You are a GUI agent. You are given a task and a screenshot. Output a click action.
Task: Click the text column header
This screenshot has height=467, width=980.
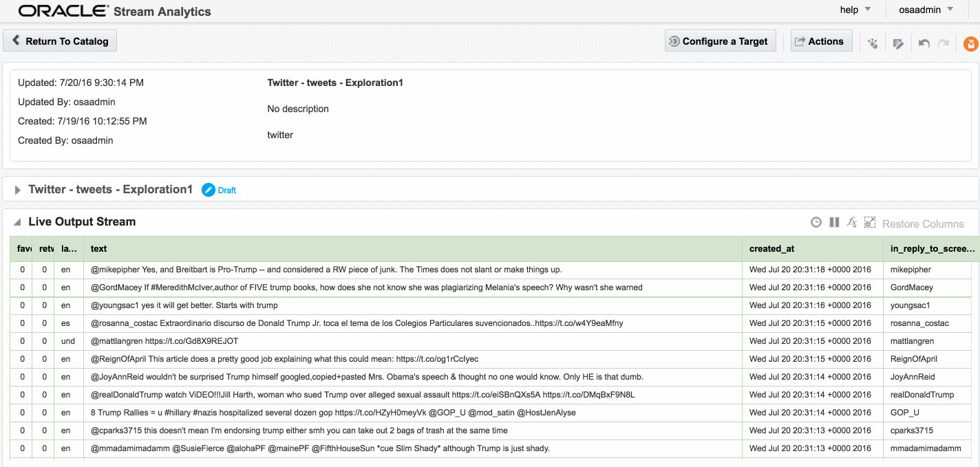tap(412, 248)
